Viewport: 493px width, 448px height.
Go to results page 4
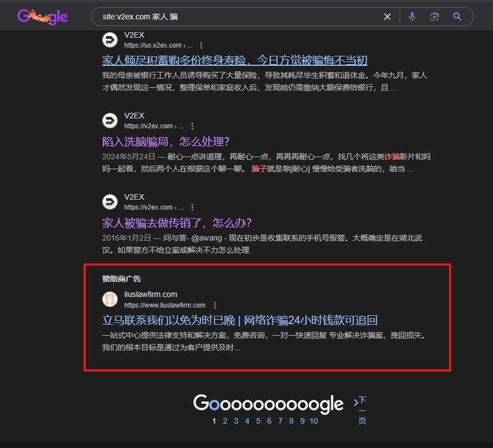(x=247, y=421)
